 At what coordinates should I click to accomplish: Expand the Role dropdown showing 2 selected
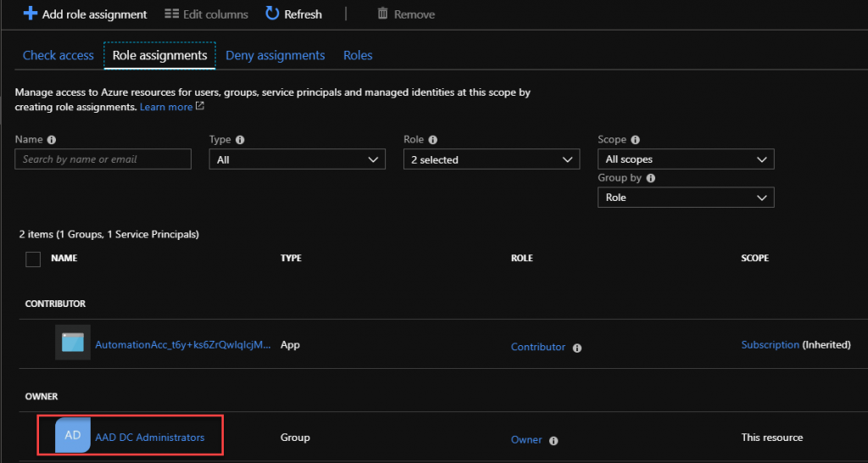[x=492, y=159]
